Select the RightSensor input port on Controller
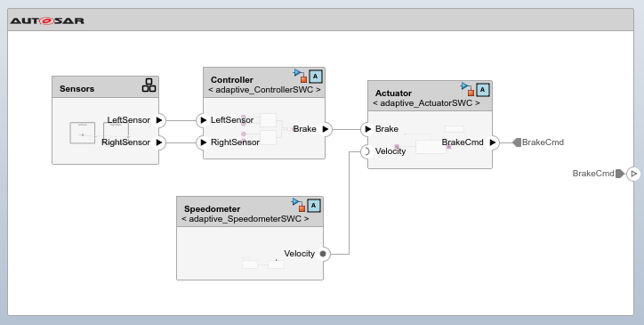 (x=203, y=142)
